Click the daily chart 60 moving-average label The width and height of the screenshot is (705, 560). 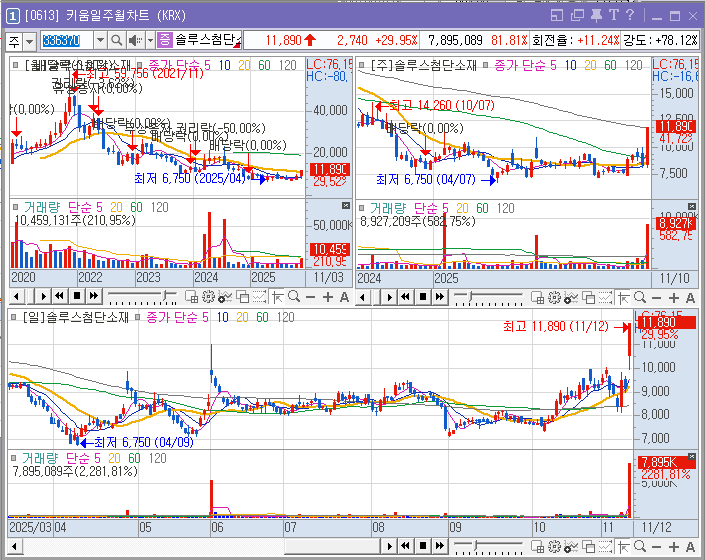coord(263,317)
